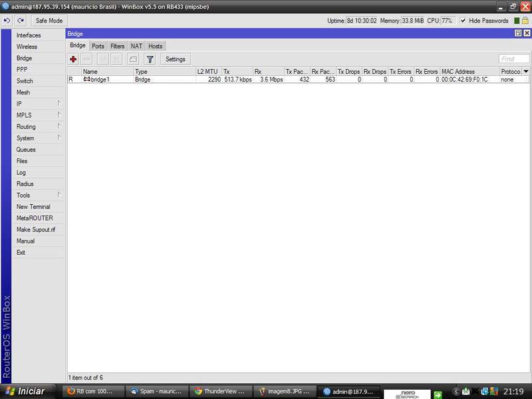Screen dimensions: 532x399
Task: Click the Nero tray icon
Action: pos(407,394)
